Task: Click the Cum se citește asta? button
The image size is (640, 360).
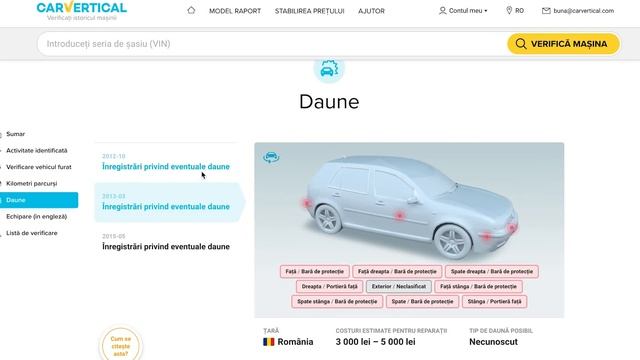Action: coord(120,346)
